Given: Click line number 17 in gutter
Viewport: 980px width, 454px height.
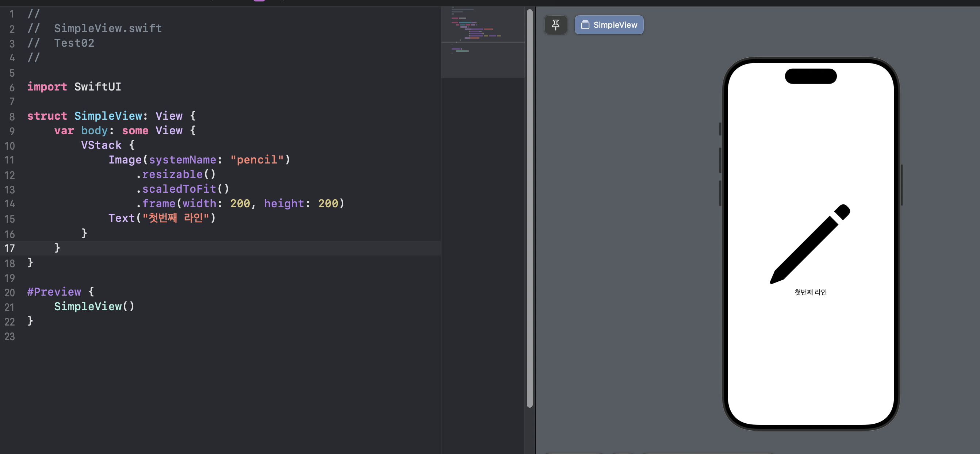Looking at the screenshot, I should [x=10, y=248].
